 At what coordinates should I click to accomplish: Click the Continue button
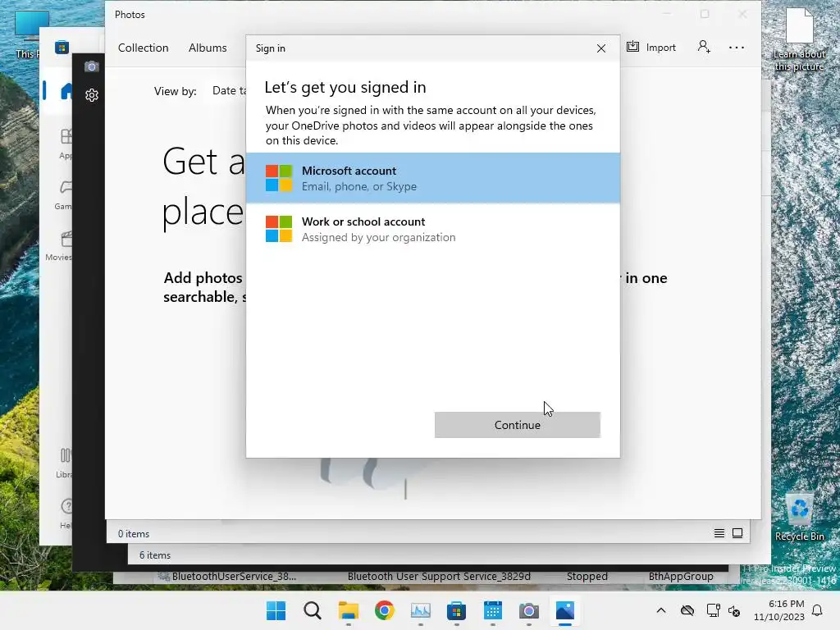tap(517, 425)
